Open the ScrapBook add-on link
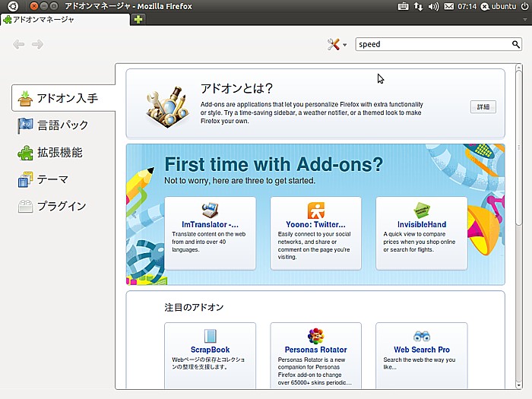Image resolution: width=532 pixels, height=399 pixels. (210, 350)
